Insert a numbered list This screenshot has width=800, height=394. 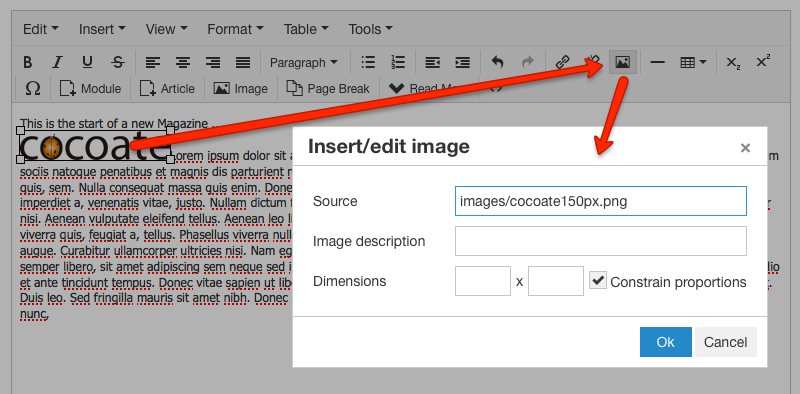pos(398,63)
